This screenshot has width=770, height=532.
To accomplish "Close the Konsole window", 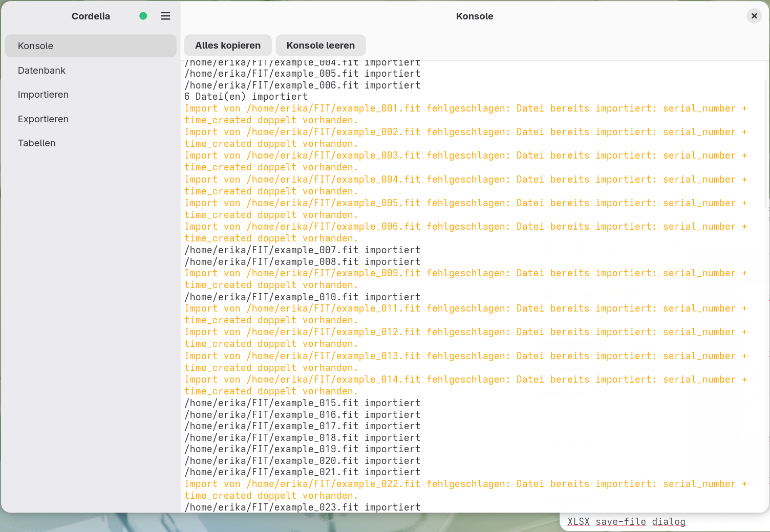I will (x=754, y=16).
